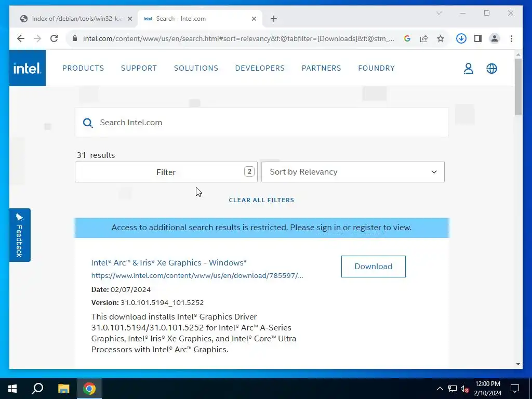Open the Filter button with 2 filters

tap(166, 172)
